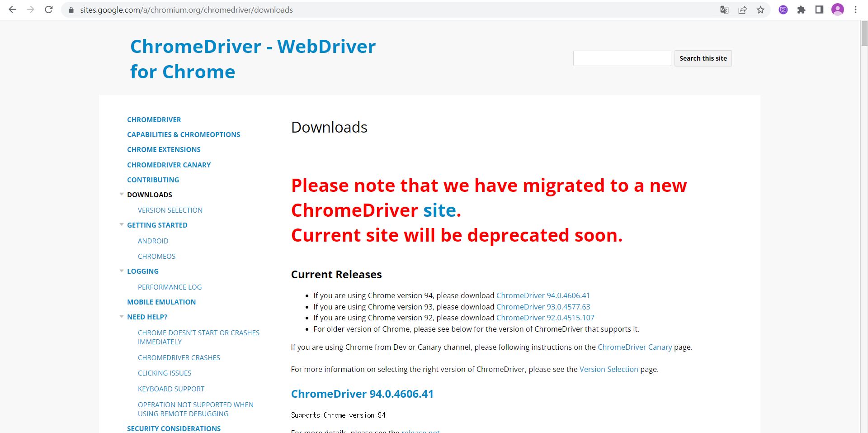Open the ChromeDriver Canary page link in text

tap(635, 347)
